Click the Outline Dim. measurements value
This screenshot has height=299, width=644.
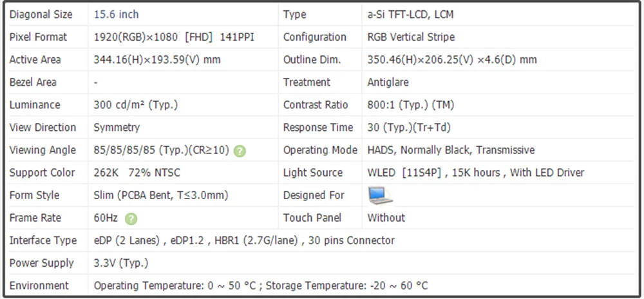point(452,59)
